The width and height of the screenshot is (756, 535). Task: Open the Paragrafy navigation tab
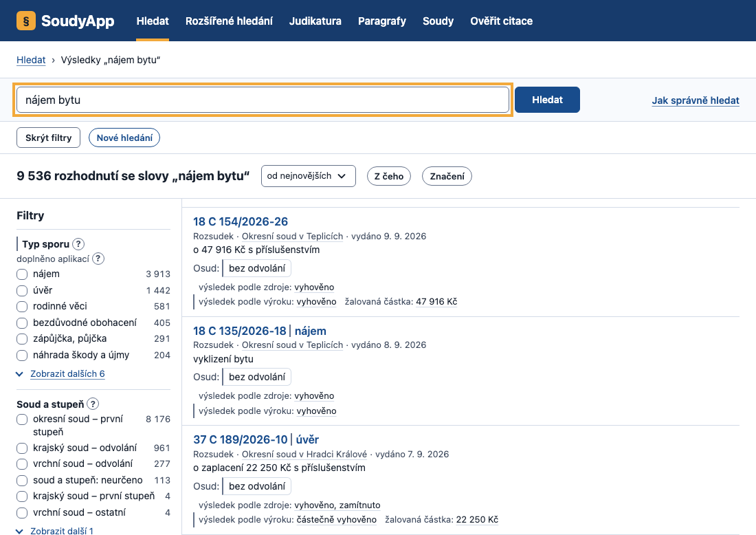[x=382, y=21]
